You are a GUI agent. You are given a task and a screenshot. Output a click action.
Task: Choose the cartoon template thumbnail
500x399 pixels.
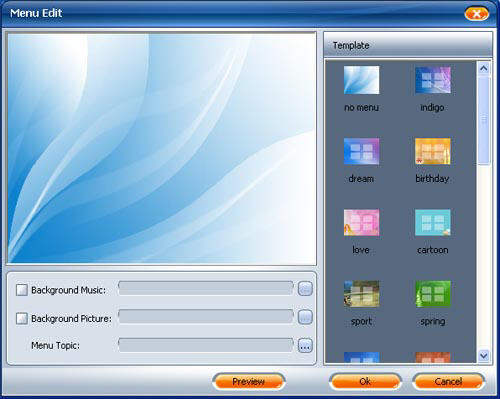point(433,223)
